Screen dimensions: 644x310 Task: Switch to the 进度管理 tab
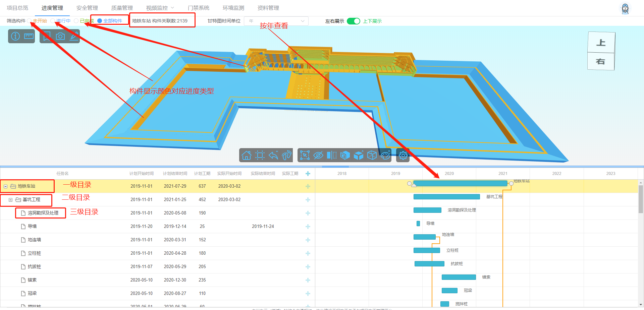pyautogui.click(x=52, y=8)
